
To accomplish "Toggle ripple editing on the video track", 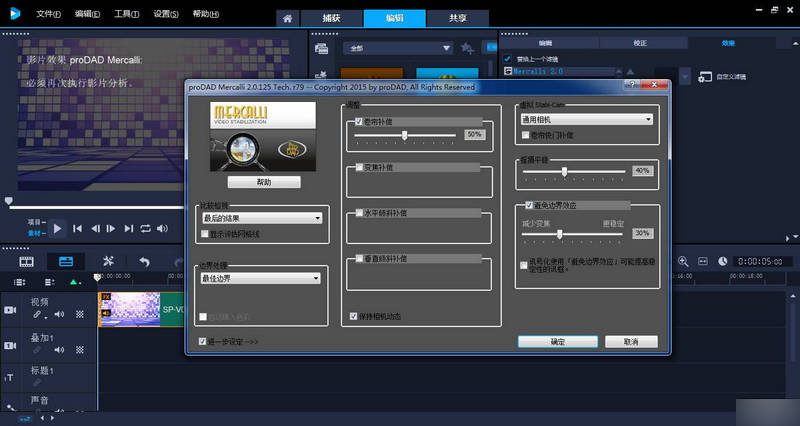I will click(37, 315).
